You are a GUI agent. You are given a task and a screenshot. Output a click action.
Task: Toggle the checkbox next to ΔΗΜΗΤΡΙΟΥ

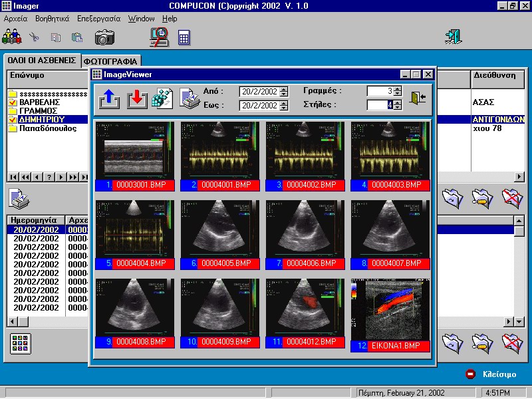click(x=13, y=120)
